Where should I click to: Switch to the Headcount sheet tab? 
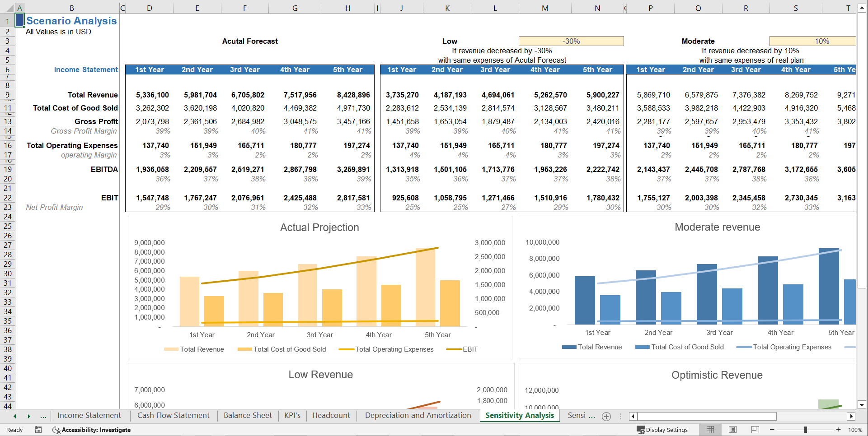tap(331, 415)
